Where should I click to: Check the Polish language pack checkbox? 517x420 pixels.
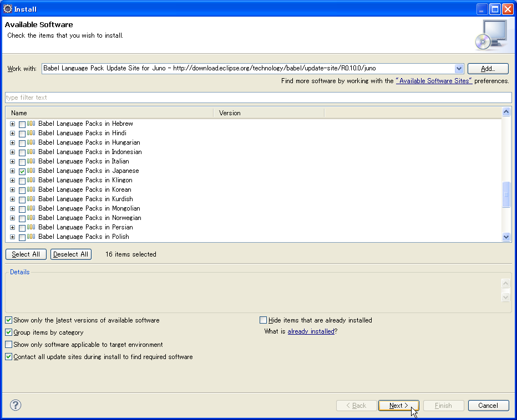coord(22,238)
